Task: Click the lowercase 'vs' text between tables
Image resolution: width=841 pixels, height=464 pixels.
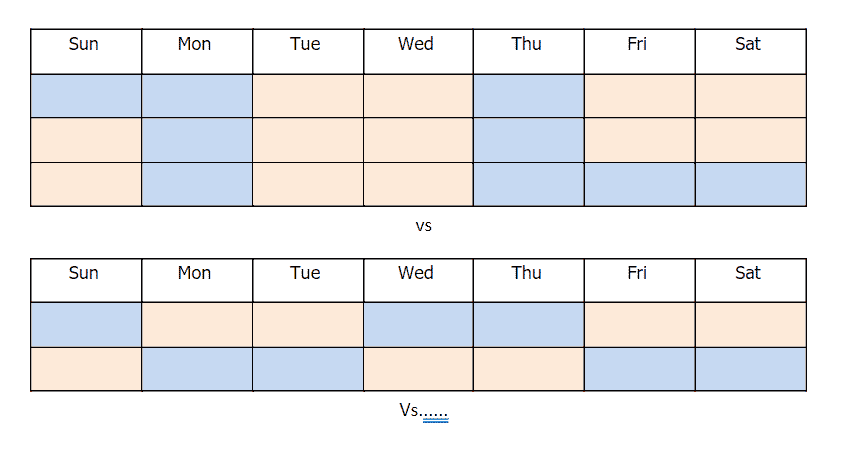Action: 423,225
